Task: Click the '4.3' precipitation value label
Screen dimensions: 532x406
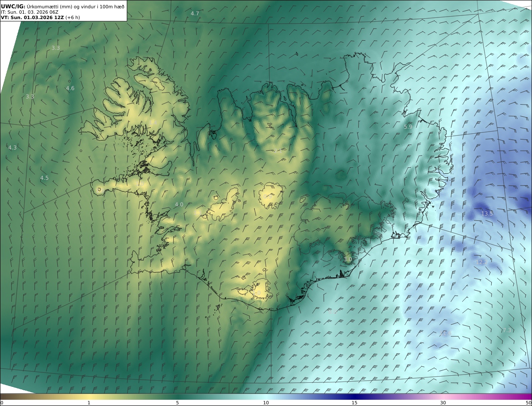Action: [12, 148]
